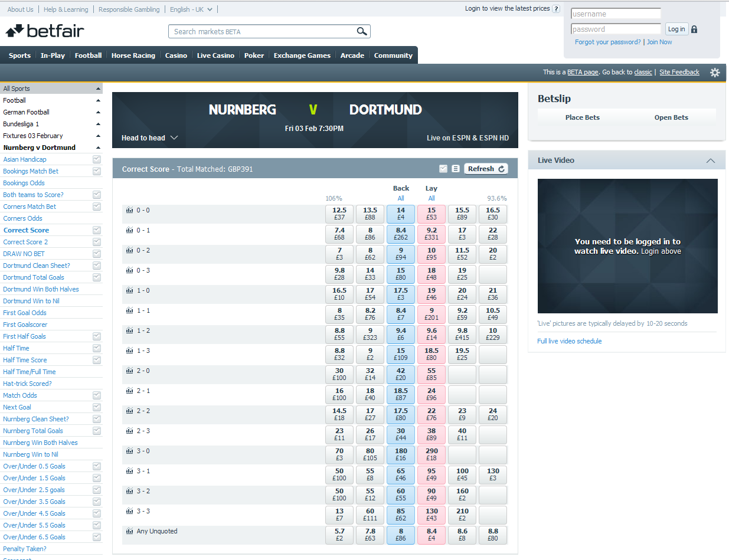This screenshot has height=560, width=729.
Task: Click the Betfair logo
Action: 45,31
